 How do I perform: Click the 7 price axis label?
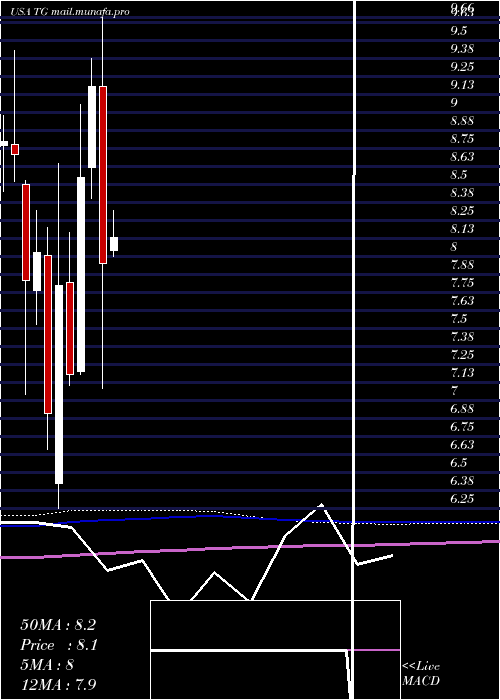454,391
